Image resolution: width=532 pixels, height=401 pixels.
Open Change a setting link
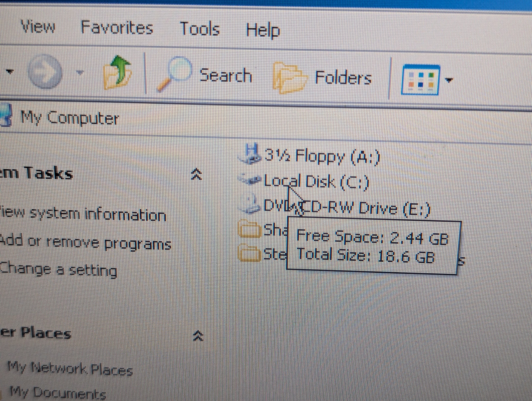click(58, 269)
